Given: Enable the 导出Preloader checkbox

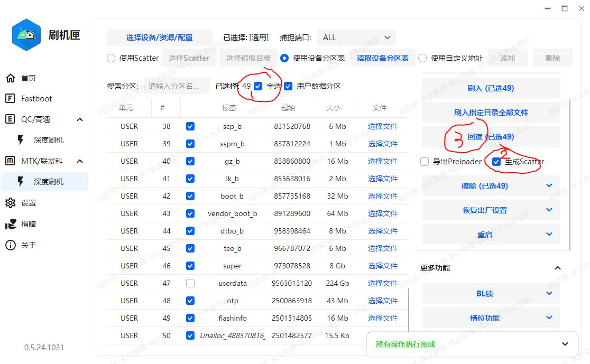Looking at the screenshot, I should (x=425, y=162).
